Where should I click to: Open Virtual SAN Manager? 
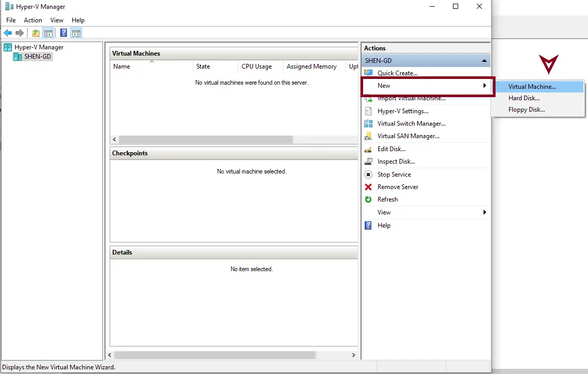coord(408,136)
